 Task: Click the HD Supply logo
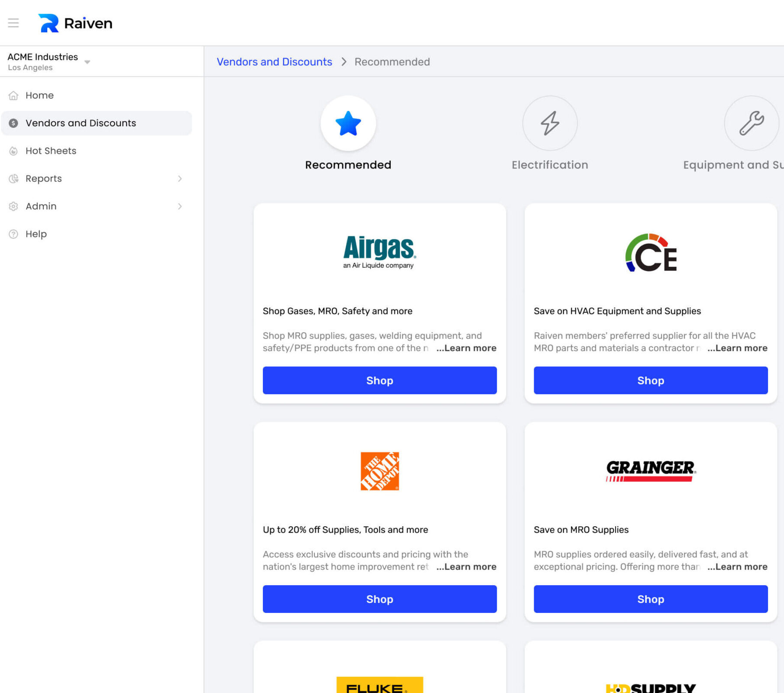click(651, 688)
